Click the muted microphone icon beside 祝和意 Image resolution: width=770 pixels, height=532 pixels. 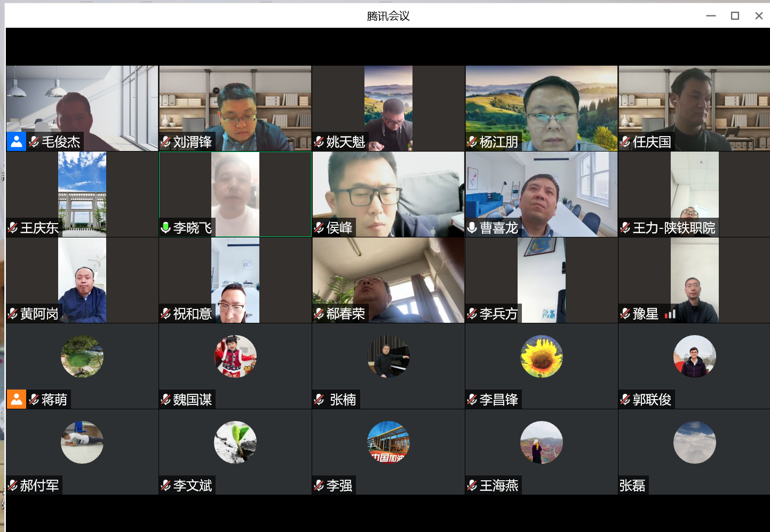166,314
